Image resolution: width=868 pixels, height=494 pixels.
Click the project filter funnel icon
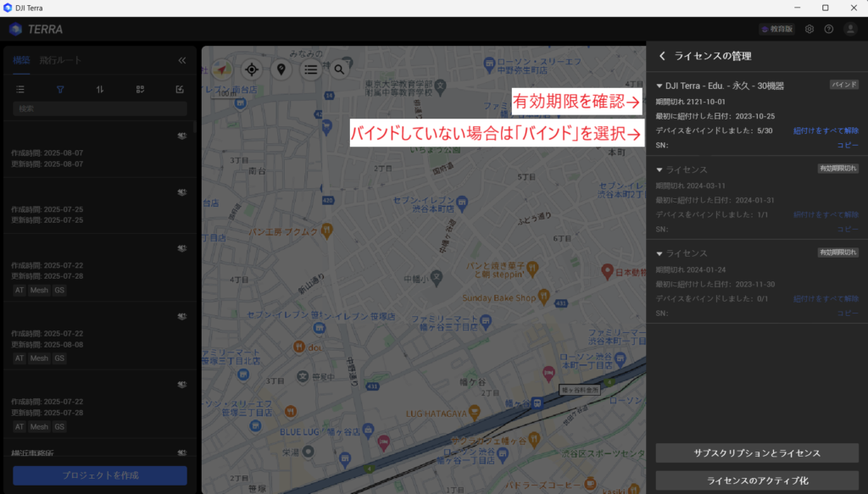pyautogui.click(x=60, y=89)
